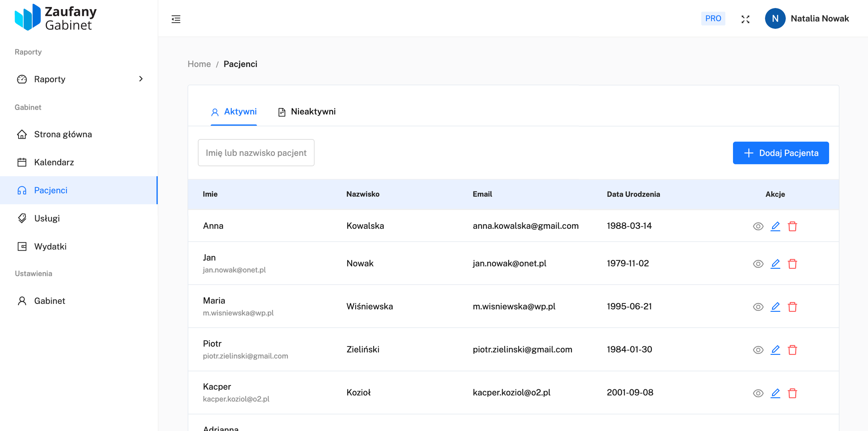Screen dimensions: 868x431
Task: Click the Dodaj Pacjenta button
Action: click(x=781, y=153)
